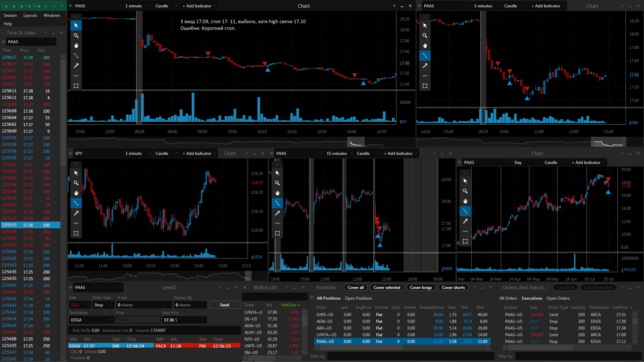This screenshot has height=362, width=644.
Task: Toggle the link indicator in Level2 PAAS panel
Action: pos(70,288)
